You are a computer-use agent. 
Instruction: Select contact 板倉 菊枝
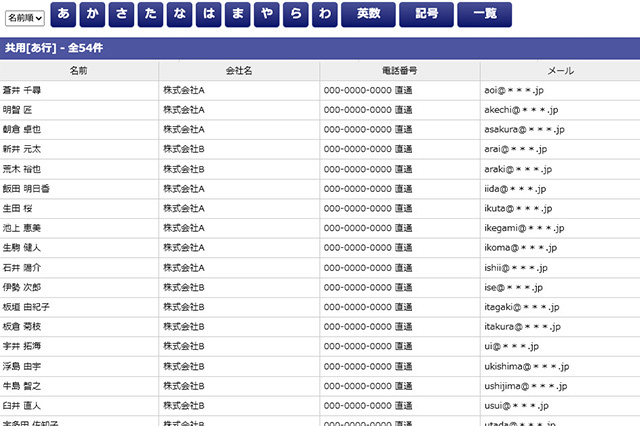(22, 326)
